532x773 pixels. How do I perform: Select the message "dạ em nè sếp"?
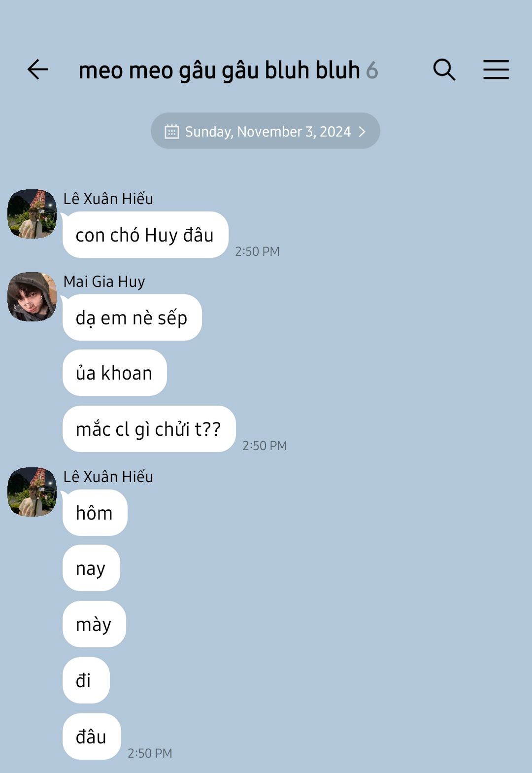[x=132, y=317]
